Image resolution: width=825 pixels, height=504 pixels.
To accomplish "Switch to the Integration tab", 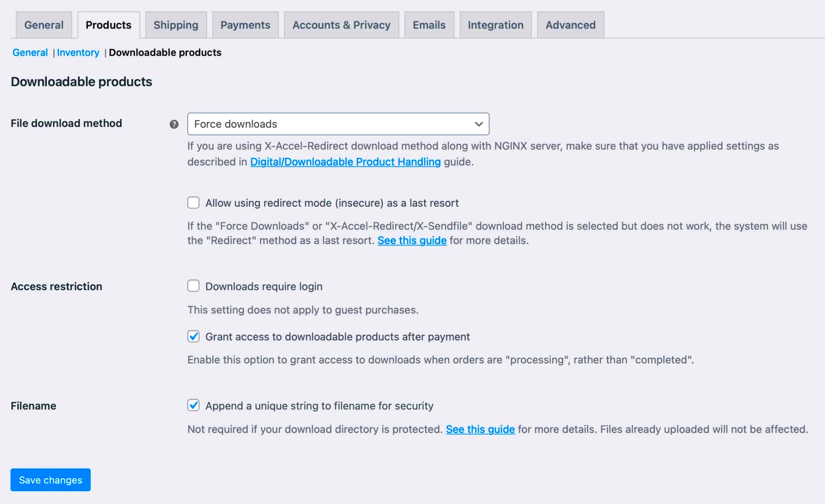I will [x=495, y=25].
